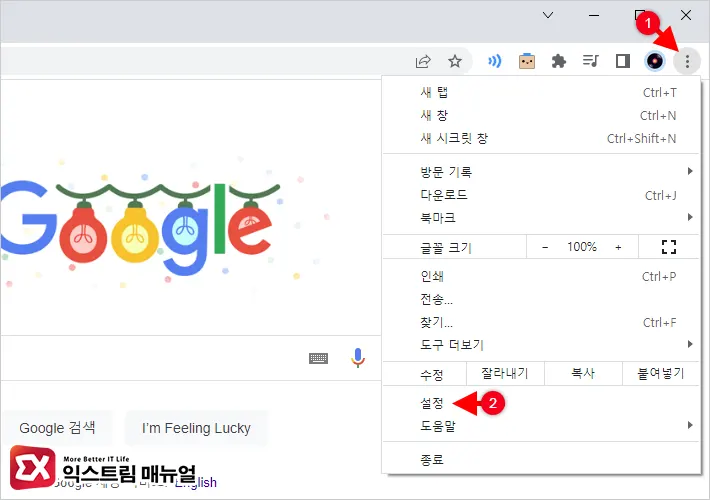Choose 전송... from the menu
The width and height of the screenshot is (710, 500).
tap(541, 299)
